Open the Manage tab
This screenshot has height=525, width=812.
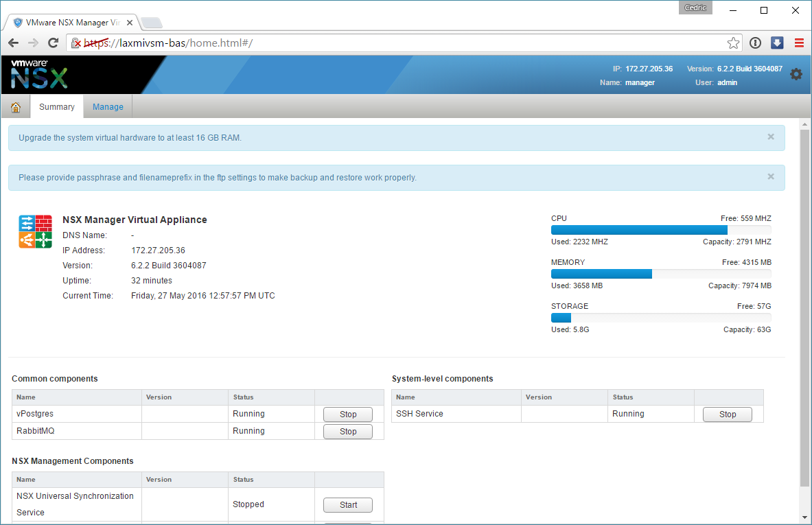point(108,106)
